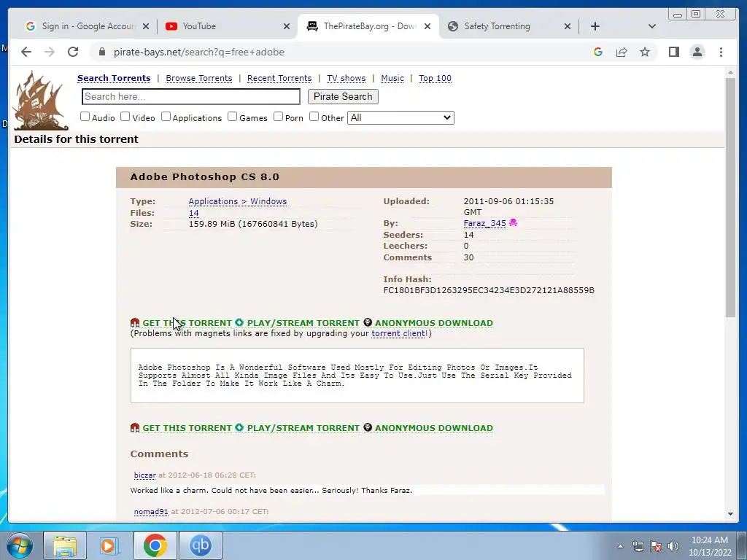The image size is (747, 560).
Task: Open commenter nomad91's profile
Action: point(151,511)
